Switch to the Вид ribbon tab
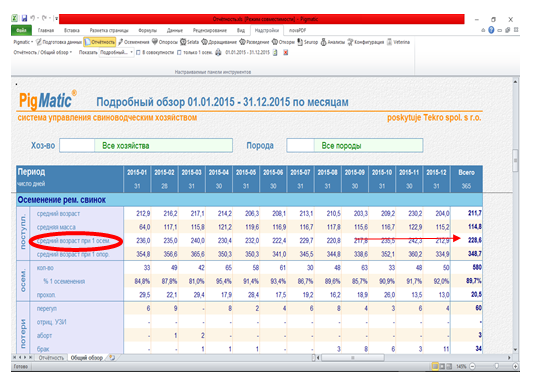Viewport: 535px width, 383px height. click(241, 30)
